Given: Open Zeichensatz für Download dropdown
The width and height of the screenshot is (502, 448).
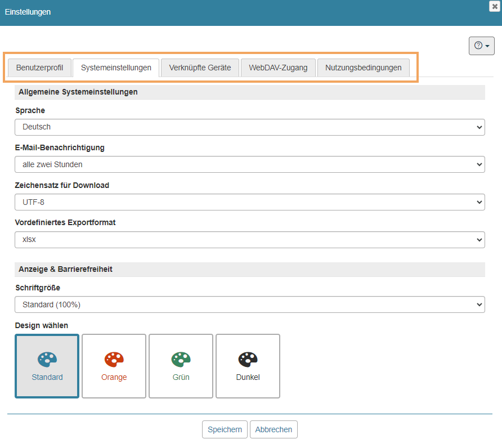Looking at the screenshot, I should [x=249, y=202].
